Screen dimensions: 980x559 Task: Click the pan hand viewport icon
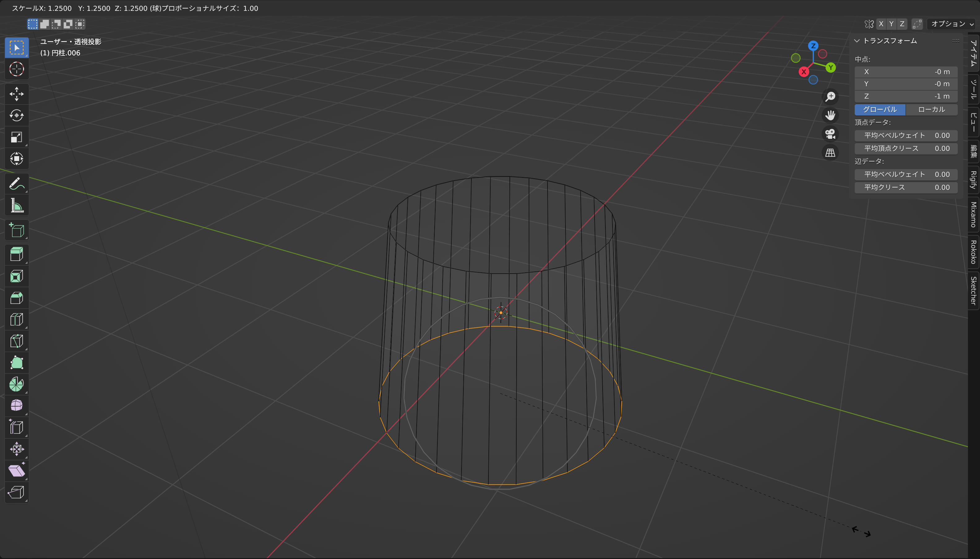point(830,115)
